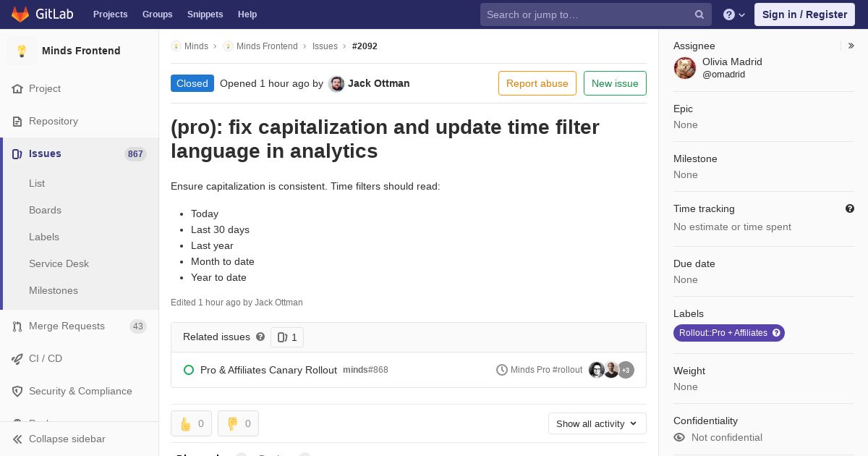Click Jack Ottman's author avatar
The height and width of the screenshot is (456, 868).
(x=336, y=84)
